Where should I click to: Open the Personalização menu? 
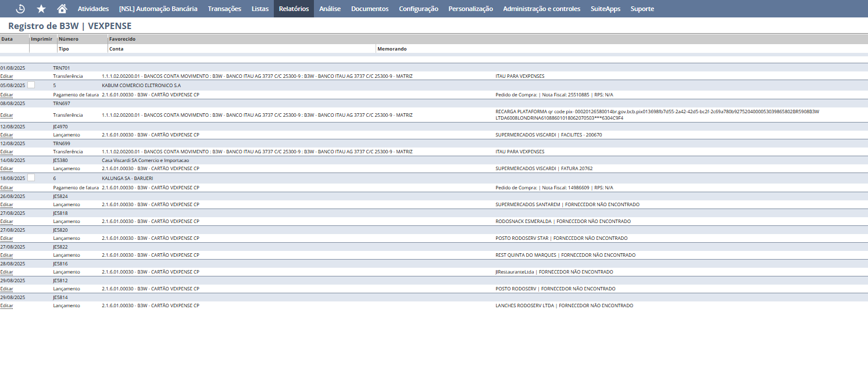click(470, 9)
